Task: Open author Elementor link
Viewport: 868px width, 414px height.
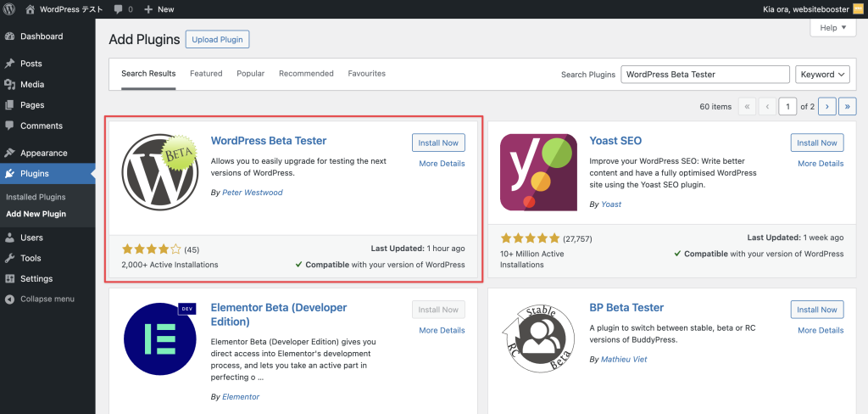Action: [241, 397]
